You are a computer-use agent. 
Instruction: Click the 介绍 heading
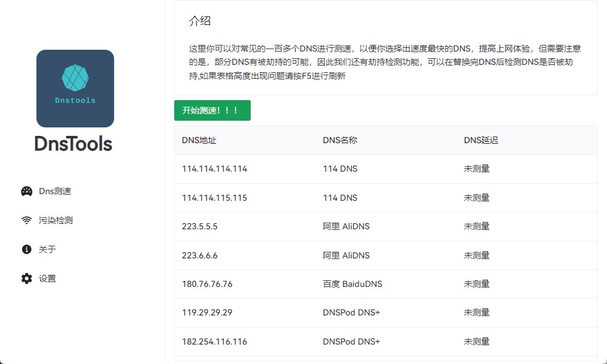coord(200,21)
